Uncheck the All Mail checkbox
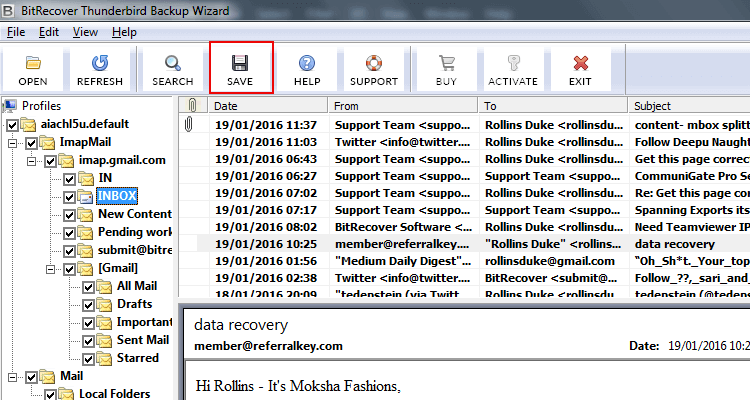Image resolution: width=750 pixels, height=400 pixels. 88,287
